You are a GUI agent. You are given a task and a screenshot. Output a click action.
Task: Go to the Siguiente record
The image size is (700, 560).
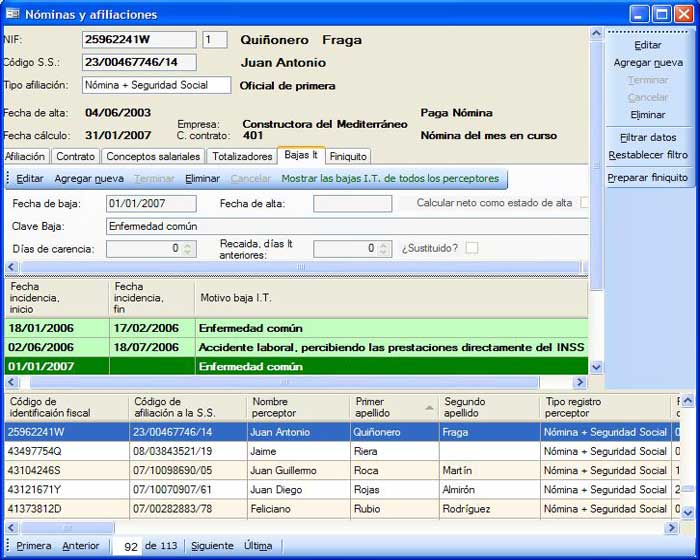point(210,546)
